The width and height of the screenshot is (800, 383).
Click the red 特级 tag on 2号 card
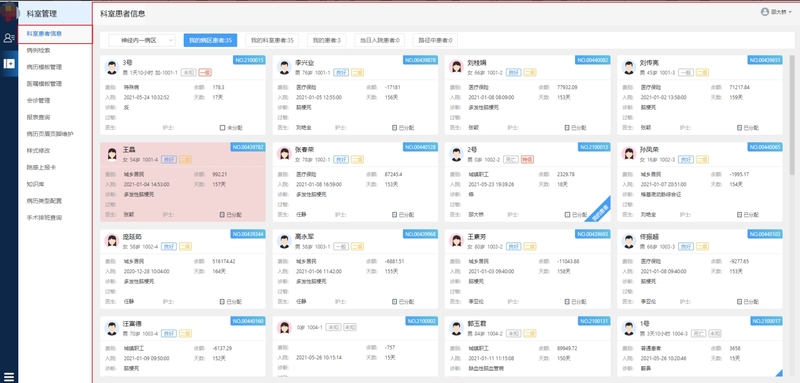[x=527, y=160]
